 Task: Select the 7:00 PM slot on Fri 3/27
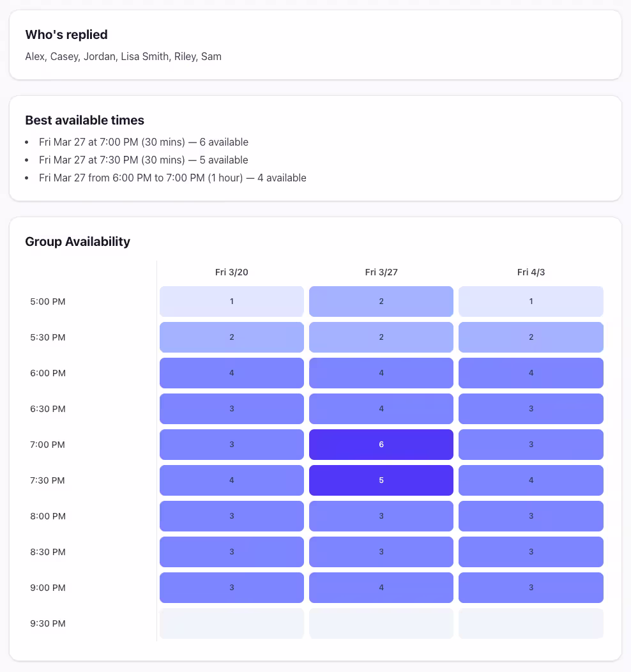(x=381, y=444)
